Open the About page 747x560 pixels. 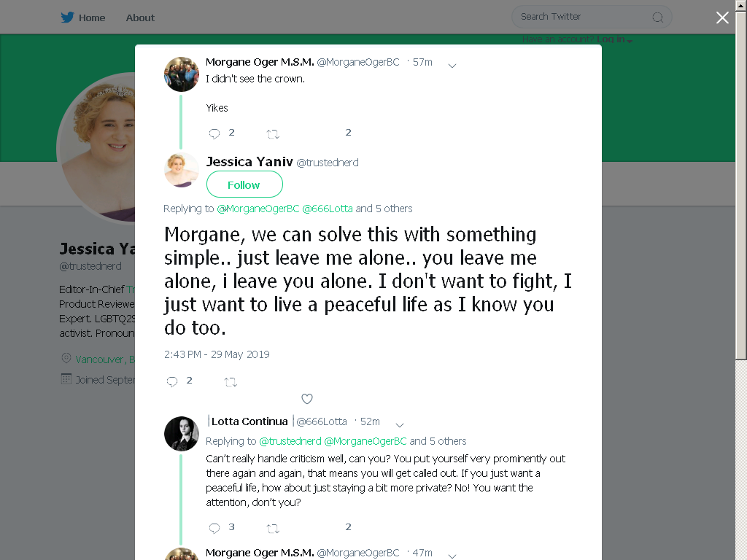click(140, 18)
